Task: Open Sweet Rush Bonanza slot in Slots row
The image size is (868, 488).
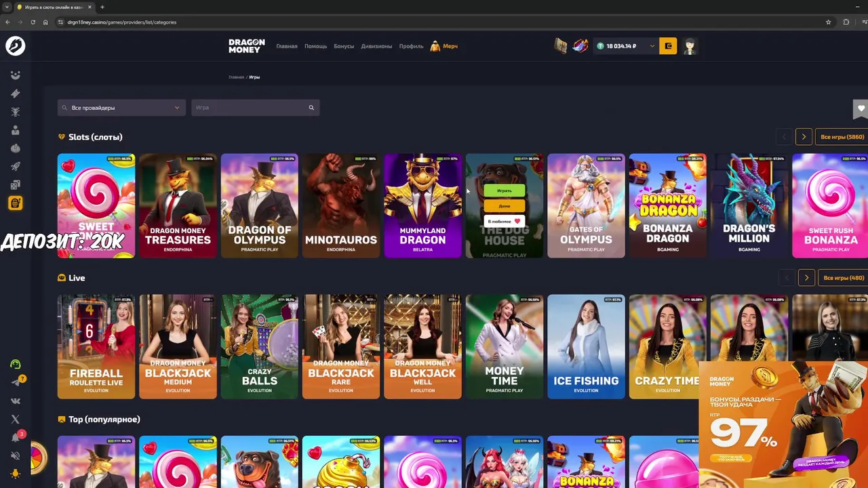Action: point(830,206)
